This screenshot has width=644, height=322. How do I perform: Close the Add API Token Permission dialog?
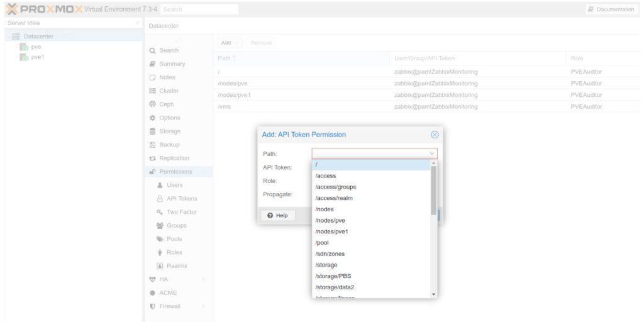[435, 135]
